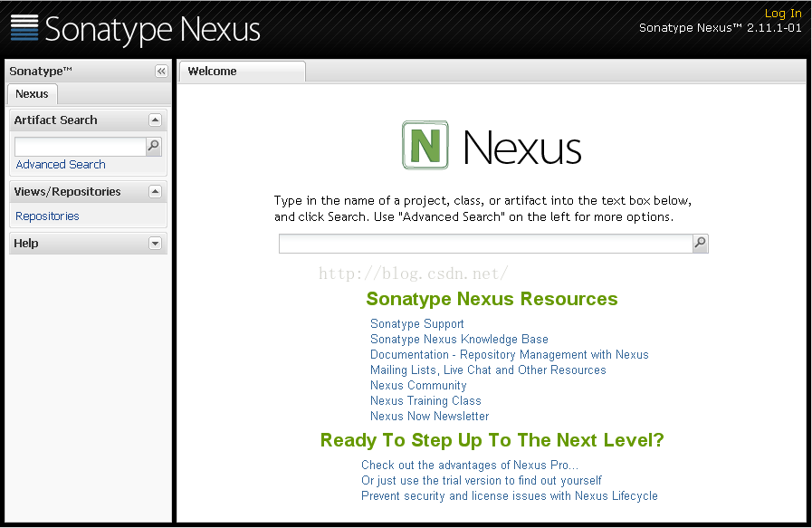Open Advanced Search link

(61, 164)
